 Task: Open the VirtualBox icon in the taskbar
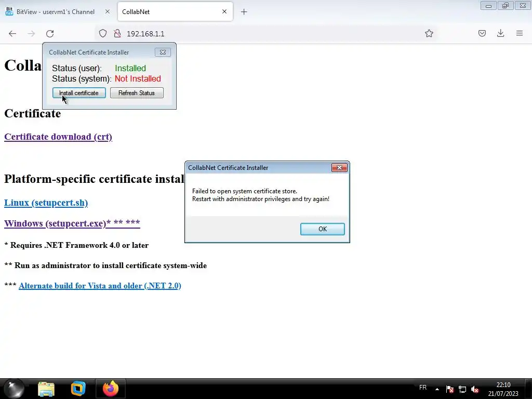[x=78, y=389]
